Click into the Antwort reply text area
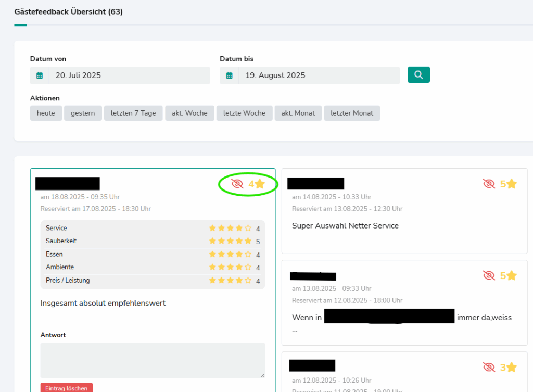Image resolution: width=533 pixels, height=392 pixels. [x=153, y=360]
